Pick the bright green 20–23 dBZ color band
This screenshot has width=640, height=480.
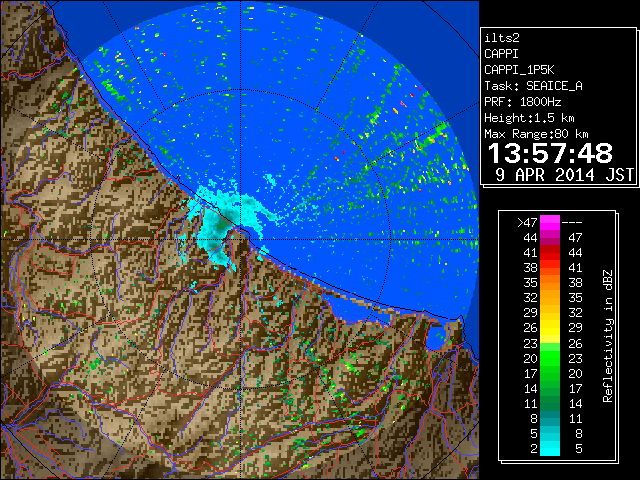click(x=550, y=358)
